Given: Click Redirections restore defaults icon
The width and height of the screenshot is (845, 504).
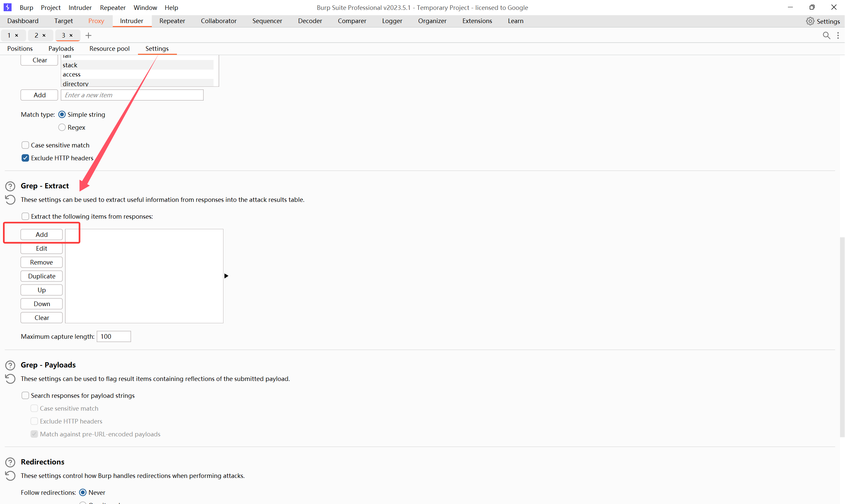Looking at the screenshot, I should (10, 476).
